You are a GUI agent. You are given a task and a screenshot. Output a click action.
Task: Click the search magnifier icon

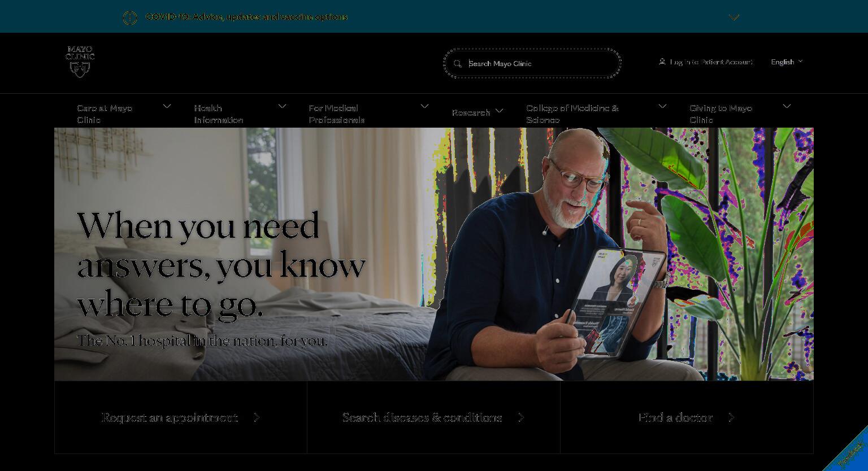458,64
